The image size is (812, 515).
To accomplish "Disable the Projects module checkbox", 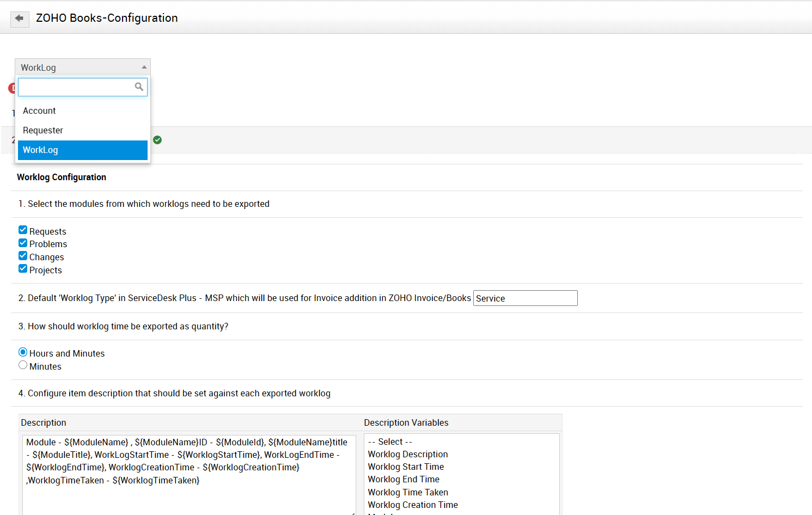I will click(23, 269).
